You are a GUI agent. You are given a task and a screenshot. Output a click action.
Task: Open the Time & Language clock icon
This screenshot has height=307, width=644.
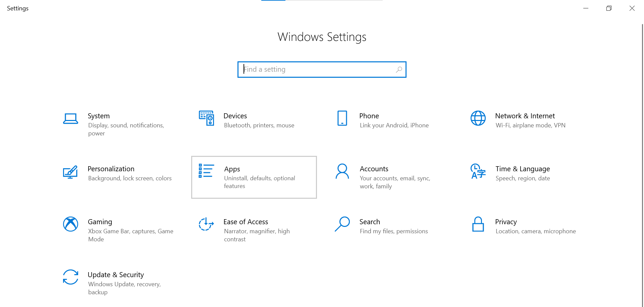point(478,171)
